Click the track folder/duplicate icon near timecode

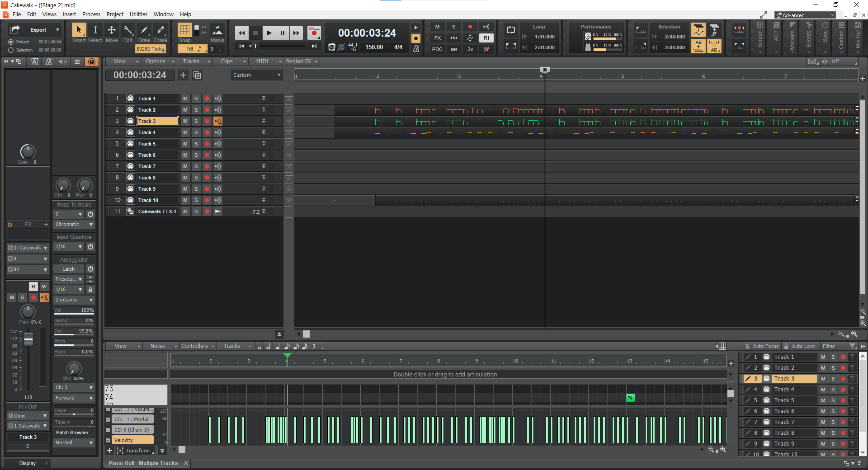click(197, 75)
